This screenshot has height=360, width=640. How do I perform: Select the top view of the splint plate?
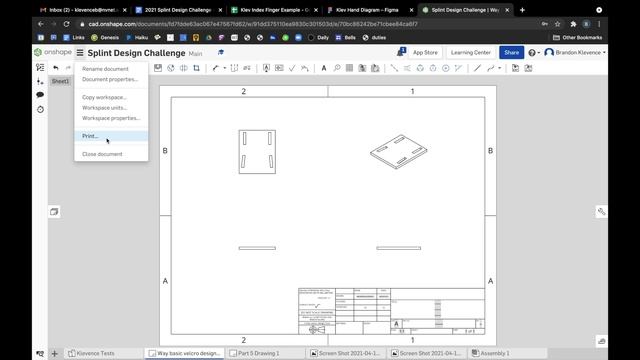(257, 152)
